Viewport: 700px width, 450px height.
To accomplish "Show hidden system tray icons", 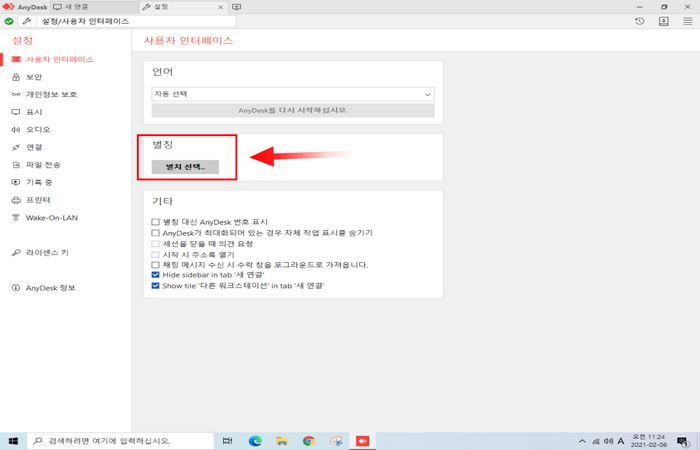I will [x=582, y=441].
